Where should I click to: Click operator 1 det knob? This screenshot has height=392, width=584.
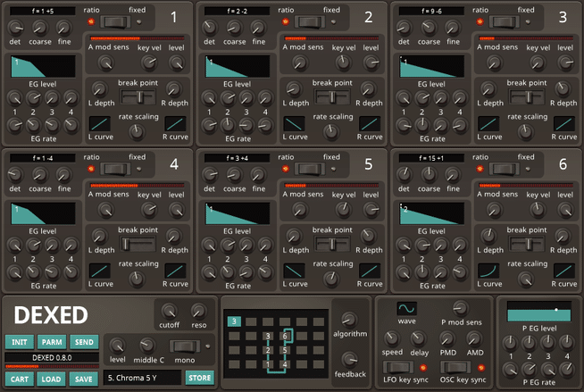click(15, 28)
